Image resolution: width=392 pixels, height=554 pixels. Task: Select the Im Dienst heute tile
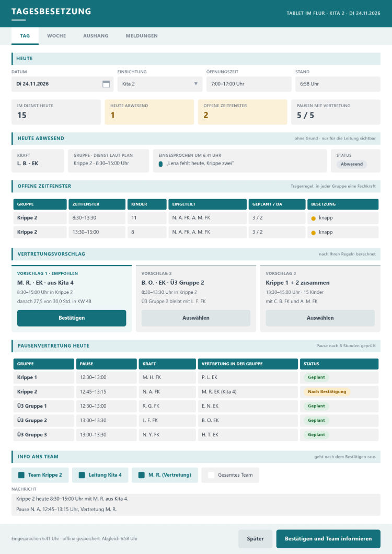[x=56, y=112]
